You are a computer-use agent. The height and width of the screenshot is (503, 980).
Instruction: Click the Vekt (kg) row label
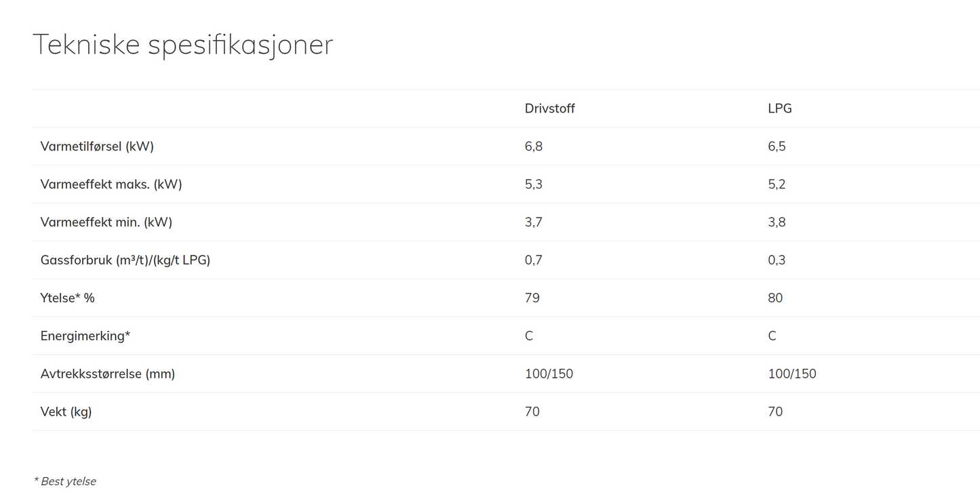click(66, 412)
